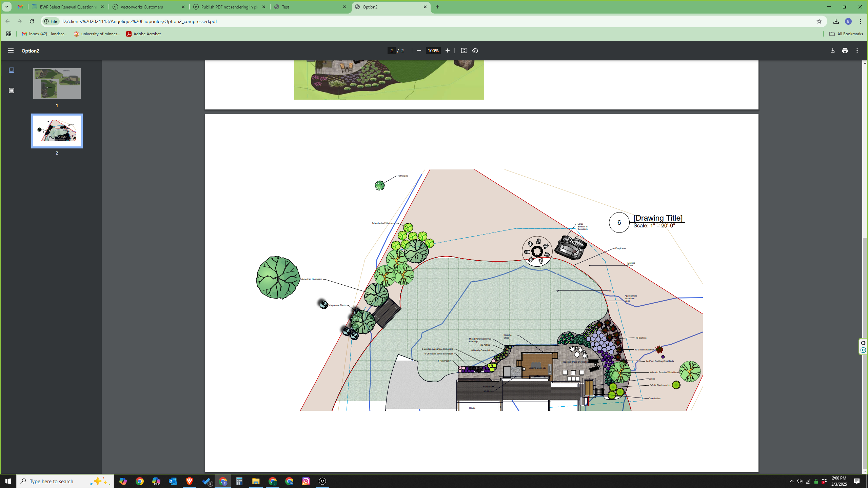Select the page 1 thumbnail
The width and height of the screenshot is (868, 488).
(57, 83)
